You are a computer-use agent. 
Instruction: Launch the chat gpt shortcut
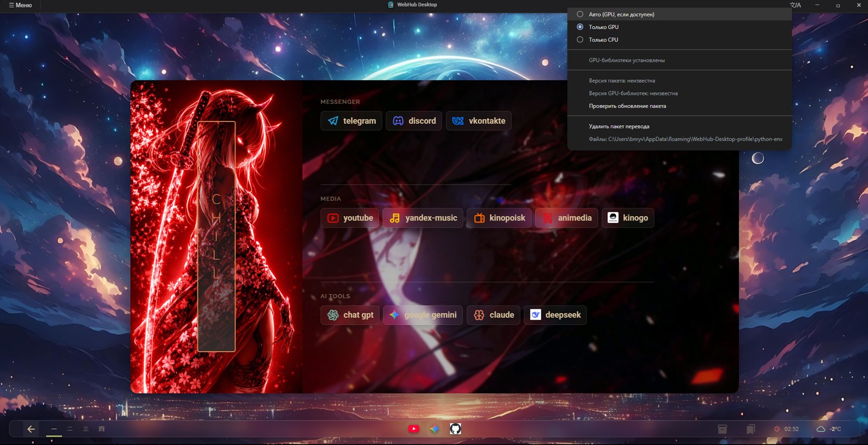pos(350,315)
